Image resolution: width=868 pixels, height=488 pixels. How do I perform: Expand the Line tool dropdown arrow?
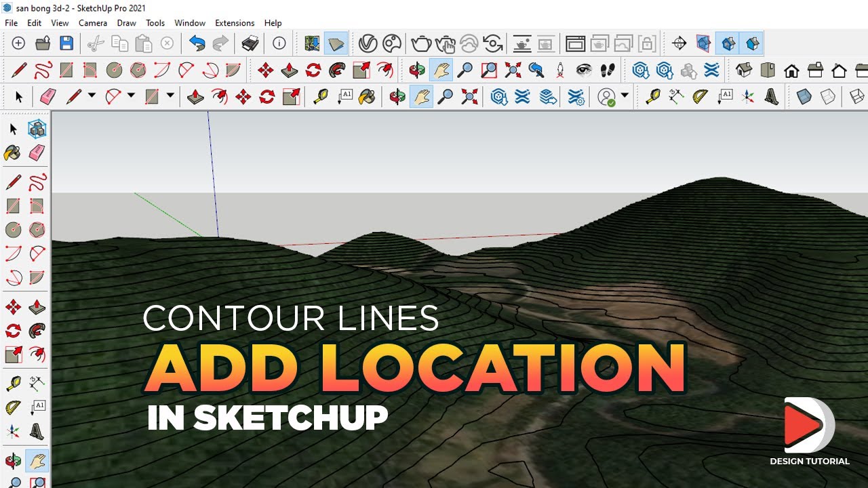click(x=92, y=96)
